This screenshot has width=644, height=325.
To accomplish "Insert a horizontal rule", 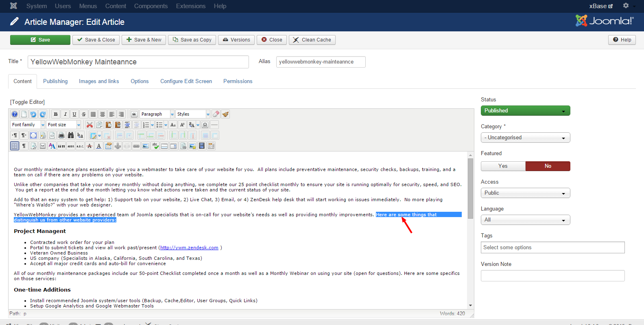I will coord(214,125).
